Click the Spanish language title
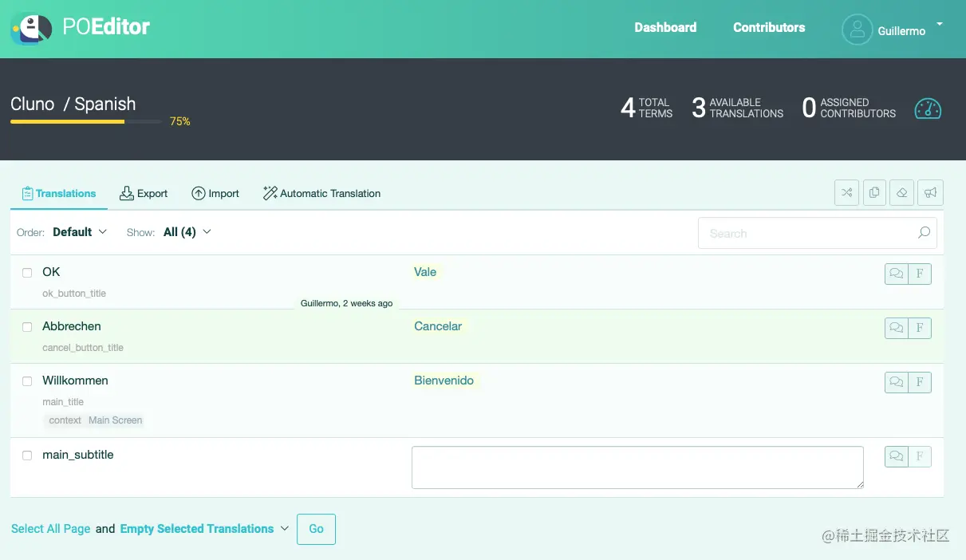 click(x=105, y=104)
